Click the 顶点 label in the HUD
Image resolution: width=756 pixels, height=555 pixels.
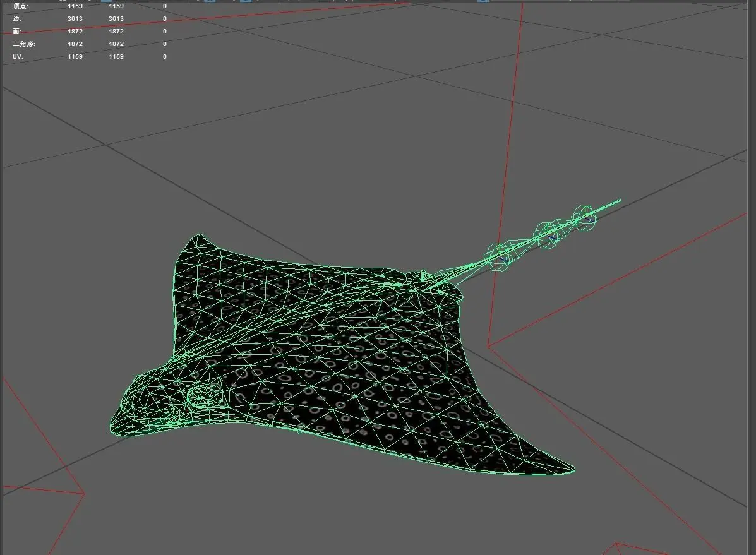click(20, 6)
